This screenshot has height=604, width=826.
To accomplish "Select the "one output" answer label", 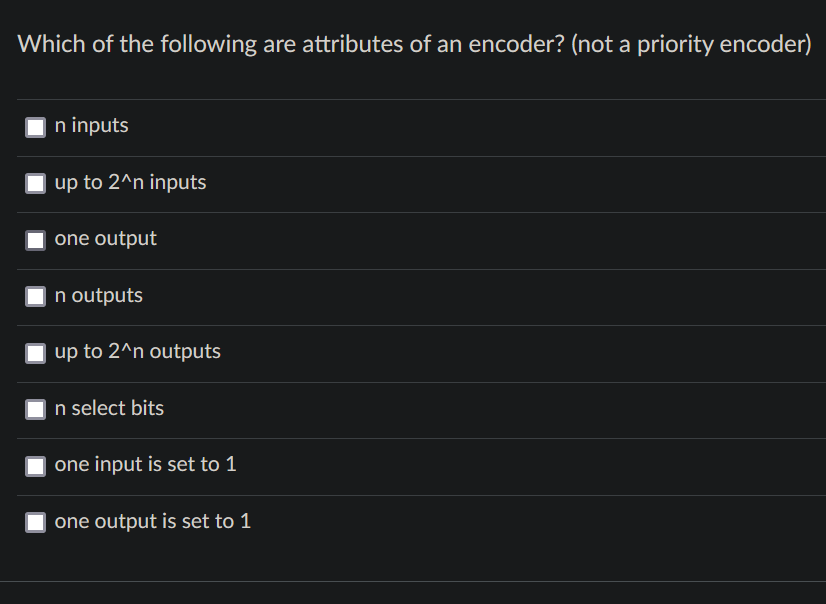I will coord(105,239).
